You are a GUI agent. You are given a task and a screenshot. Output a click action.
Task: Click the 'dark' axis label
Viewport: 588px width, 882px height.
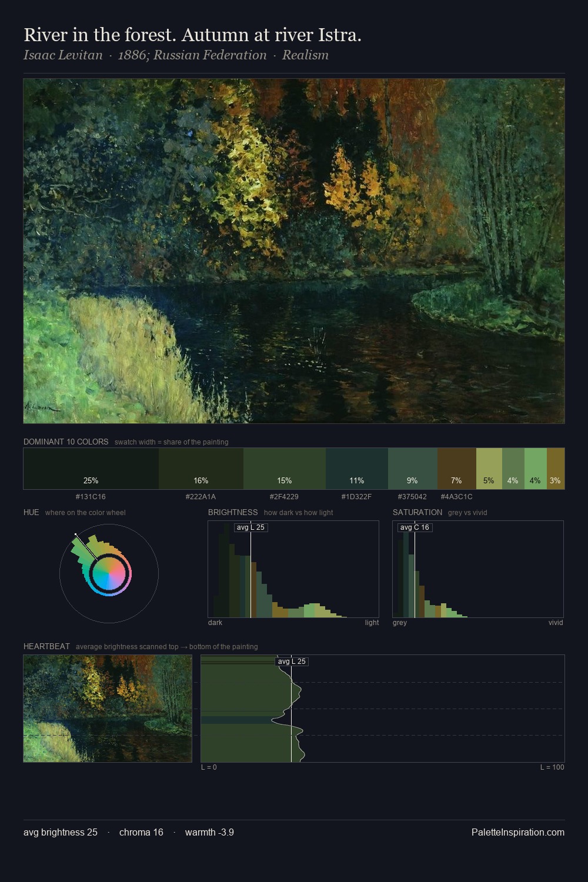tap(215, 623)
